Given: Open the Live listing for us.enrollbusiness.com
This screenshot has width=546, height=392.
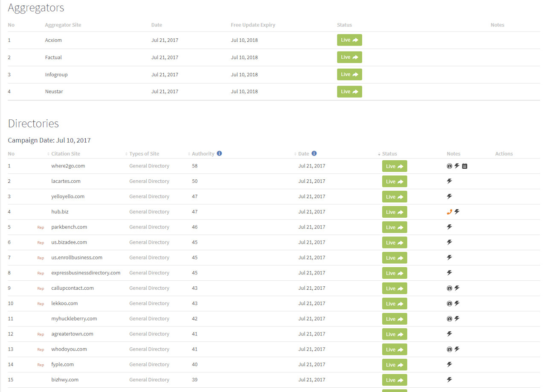Looking at the screenshot, I should (395, 258).
